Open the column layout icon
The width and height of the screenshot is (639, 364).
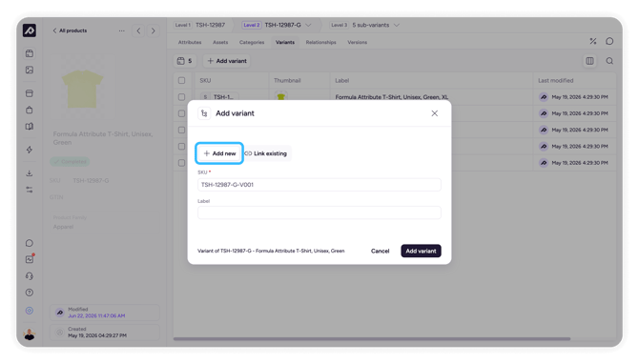589,61
